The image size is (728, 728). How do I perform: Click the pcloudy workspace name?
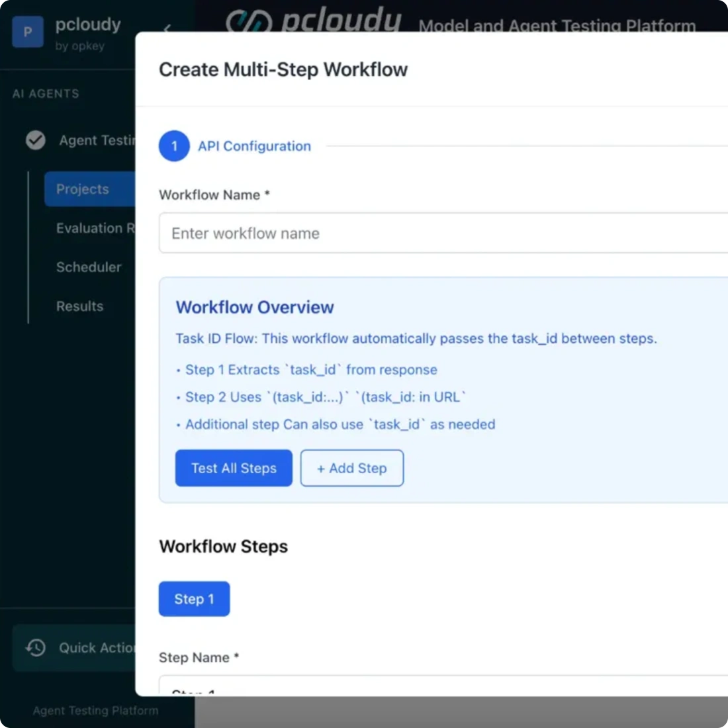(x=88, y=24)
